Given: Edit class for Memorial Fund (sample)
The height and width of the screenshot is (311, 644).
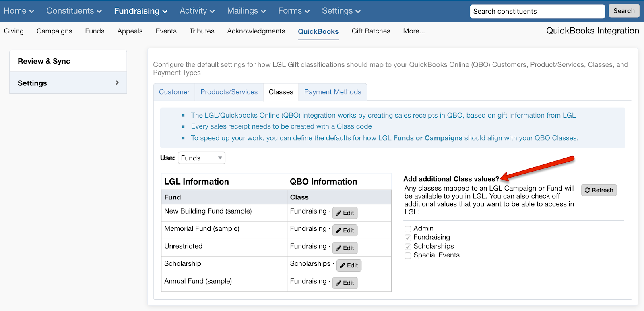Looking at the screenshot, I should tap(345, 230).
